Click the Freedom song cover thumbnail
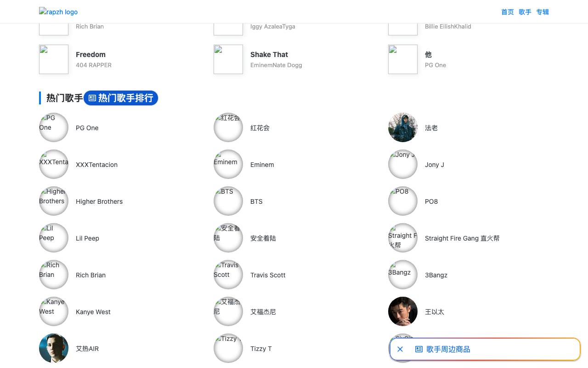Screen dimensions: 588x368 (x=54, y=59)
